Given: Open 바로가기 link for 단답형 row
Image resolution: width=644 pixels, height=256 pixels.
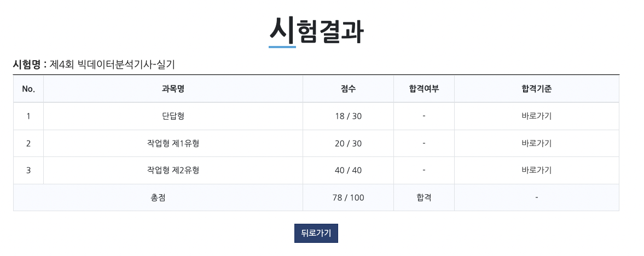Looking at the screenshot, I should pos(536,117).
